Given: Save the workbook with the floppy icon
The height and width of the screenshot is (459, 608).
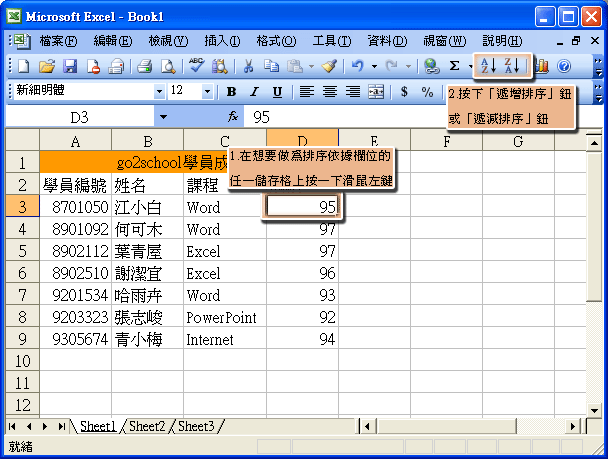Looking at the screenshot, I should (x=70, y=67).
